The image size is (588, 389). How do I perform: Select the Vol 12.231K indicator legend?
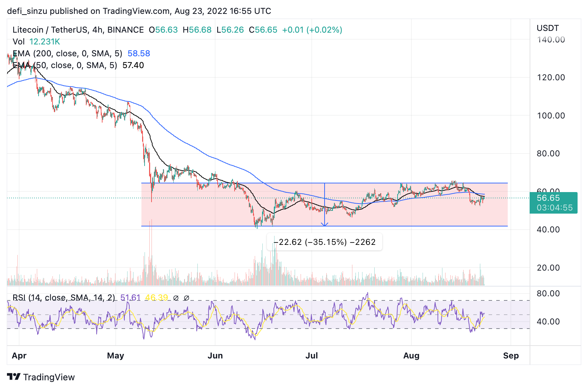click(x=36, y=42)
